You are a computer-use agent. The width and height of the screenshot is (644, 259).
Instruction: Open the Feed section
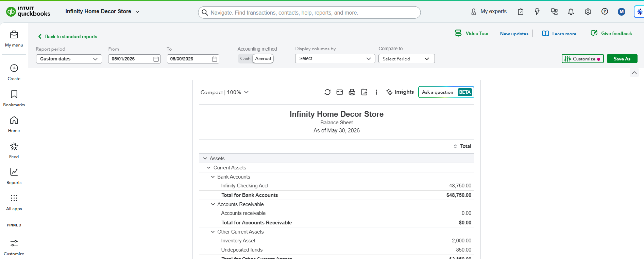(14, 150)
